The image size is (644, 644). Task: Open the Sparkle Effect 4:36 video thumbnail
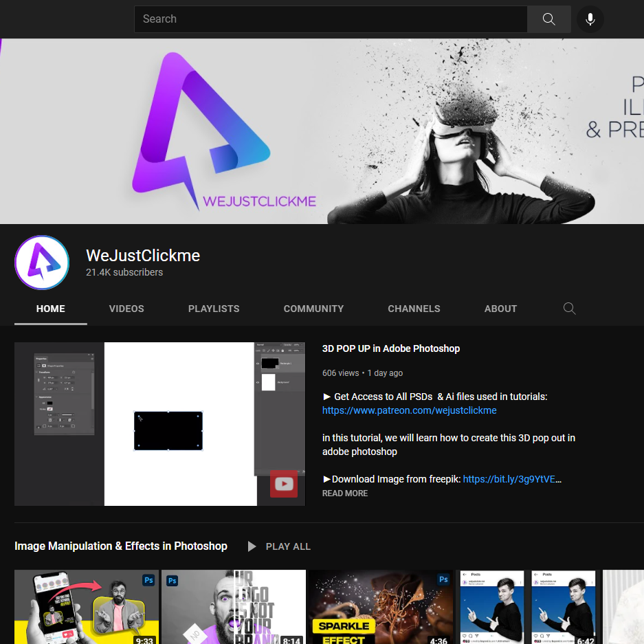(381, 607)
